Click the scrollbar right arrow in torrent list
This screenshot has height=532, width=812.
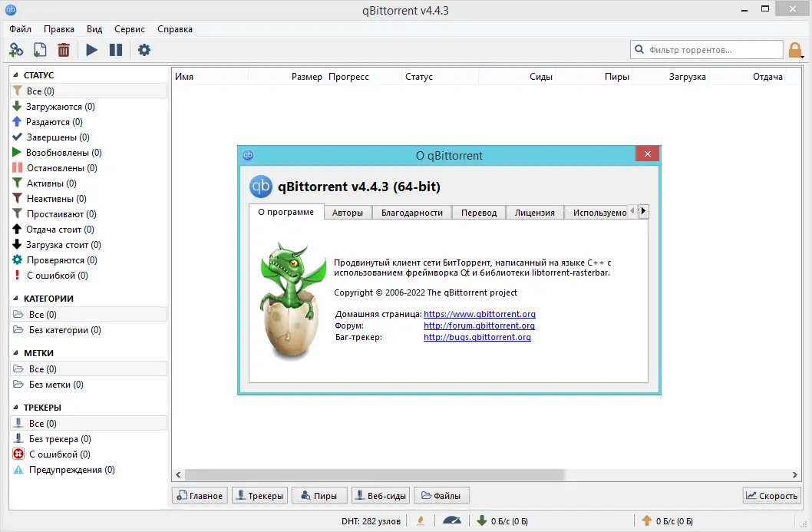(795, 474)
